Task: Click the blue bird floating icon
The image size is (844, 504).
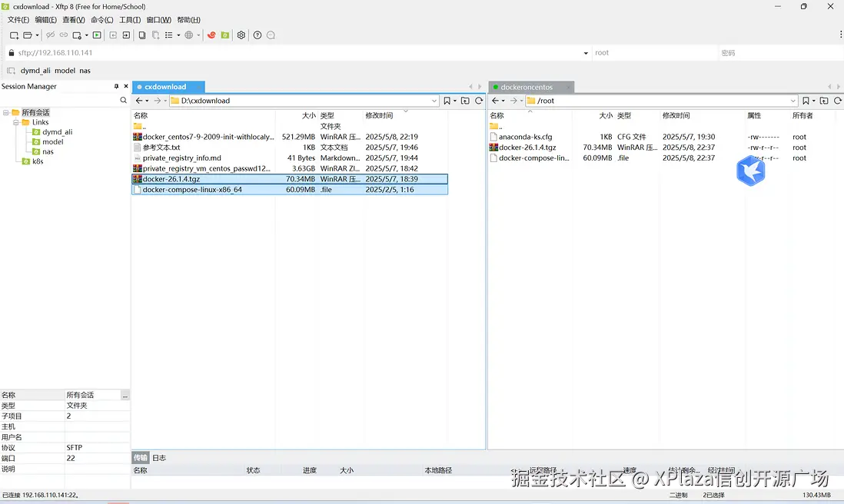Action: [750, 171]
